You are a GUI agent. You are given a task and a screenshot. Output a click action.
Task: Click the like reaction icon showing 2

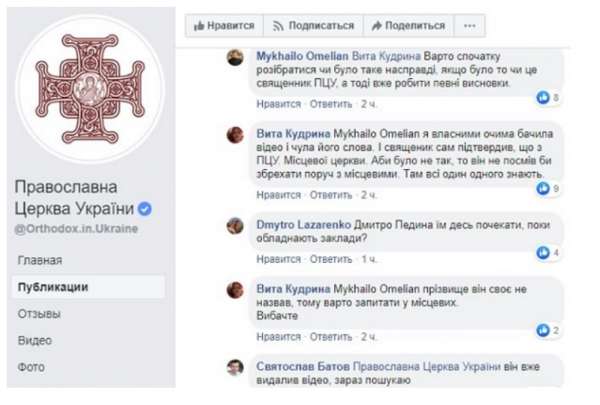pyautogui.click(x=543, y=330)
